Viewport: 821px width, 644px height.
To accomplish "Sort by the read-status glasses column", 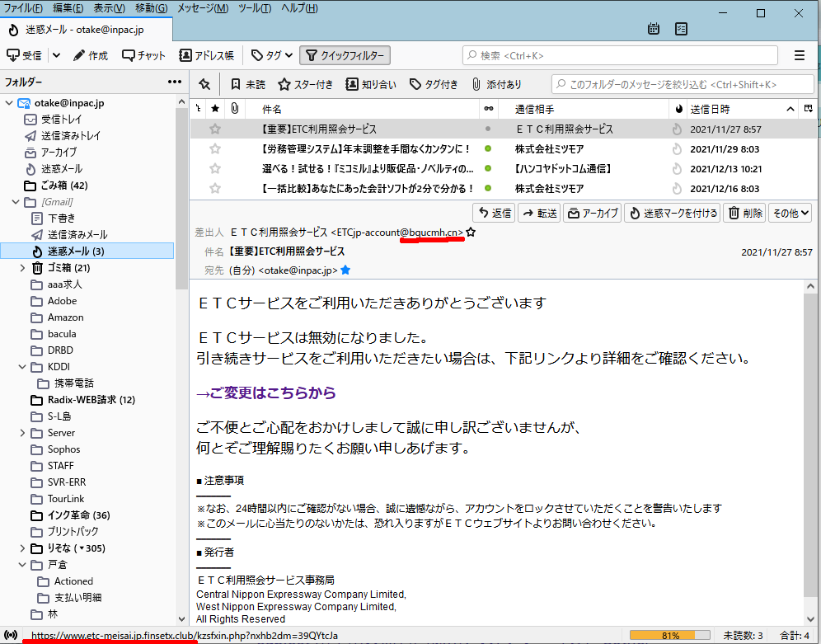I will tap(489, 109).
